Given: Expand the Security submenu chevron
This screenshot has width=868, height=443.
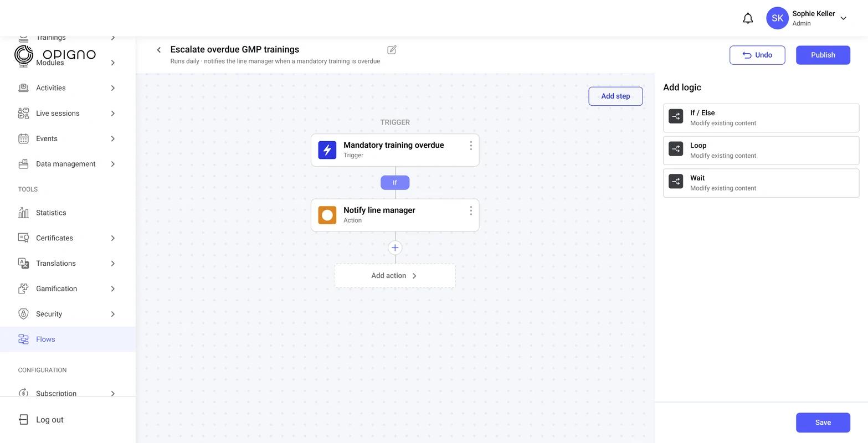Looking at the screenshot, I should (112, 314).
